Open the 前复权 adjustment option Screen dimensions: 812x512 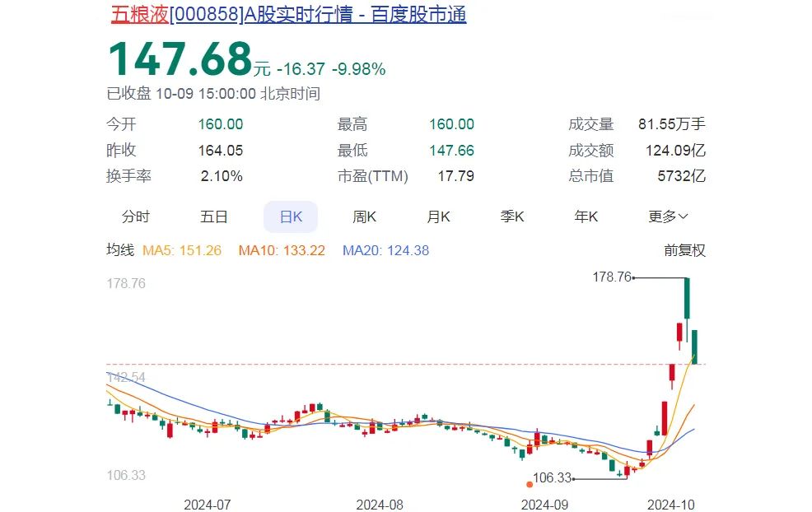point(684,250)
